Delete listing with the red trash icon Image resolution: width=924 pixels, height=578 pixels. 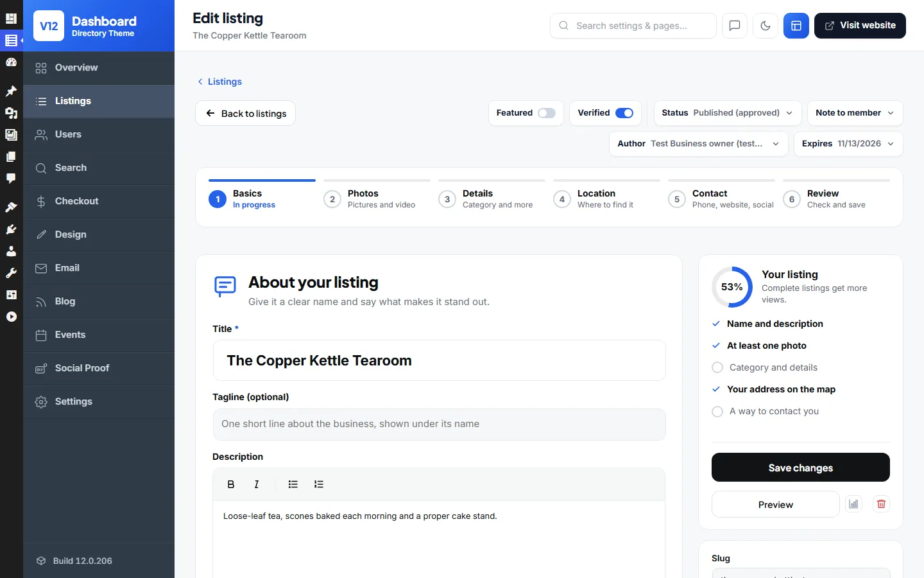pyautogui.click(x=881, y=504)
